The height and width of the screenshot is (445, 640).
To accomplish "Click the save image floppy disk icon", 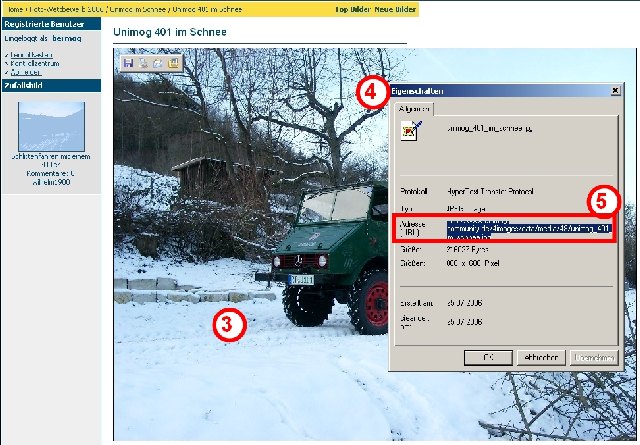I will [128, 63].
